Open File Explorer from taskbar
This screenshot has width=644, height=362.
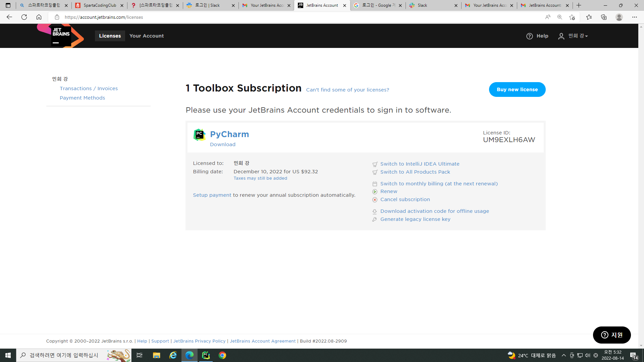(x=156, y=355)
